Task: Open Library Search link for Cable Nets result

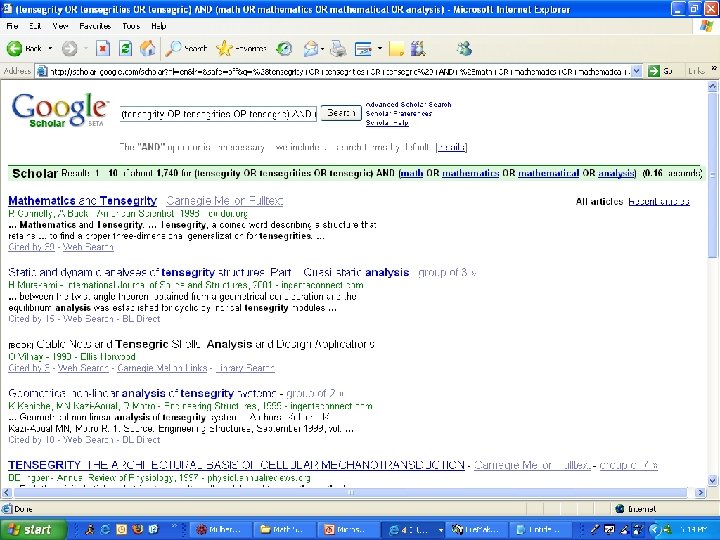Action: [x=245, y=368]
